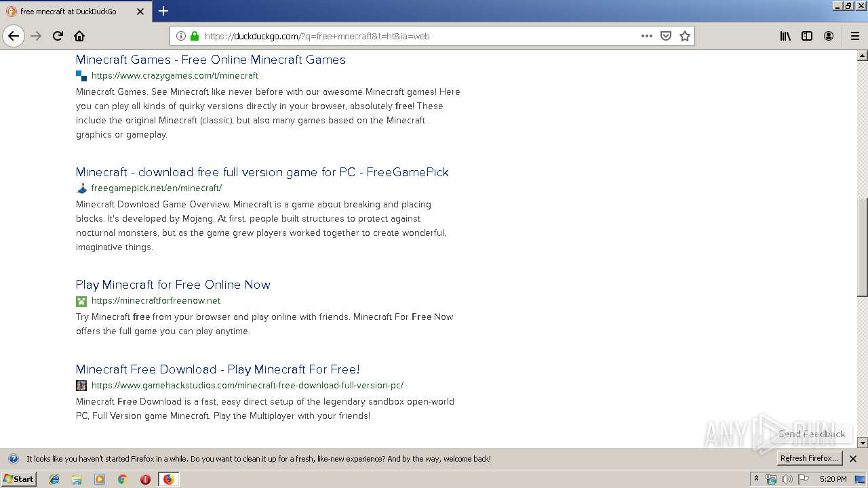The width and height of the screenshot is (868, 488).
Task: Save page to Pocket
Action: [x=666, y=36]
